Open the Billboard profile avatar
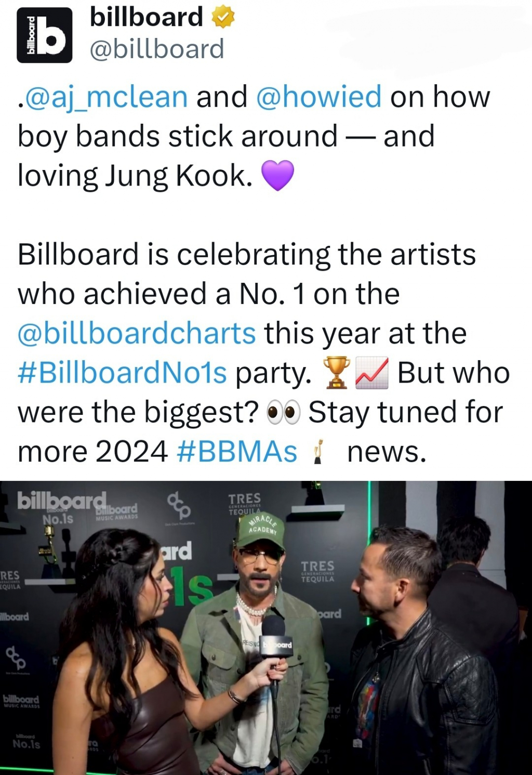The height and width of the screenshot is (775, 532). 44,35
